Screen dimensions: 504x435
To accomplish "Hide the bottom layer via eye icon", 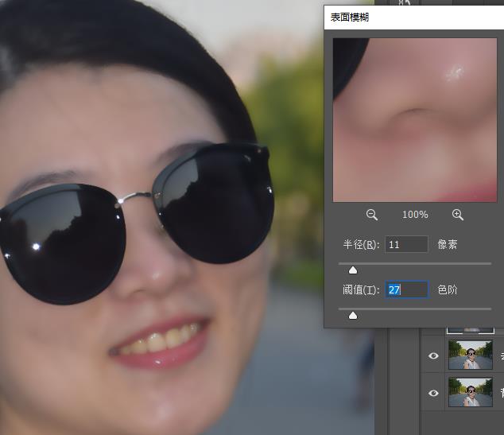I will (x=433, y=393).
